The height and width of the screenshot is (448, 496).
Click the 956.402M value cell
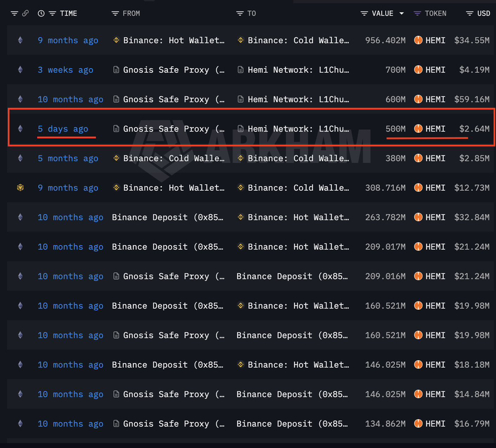pos(385,41)
